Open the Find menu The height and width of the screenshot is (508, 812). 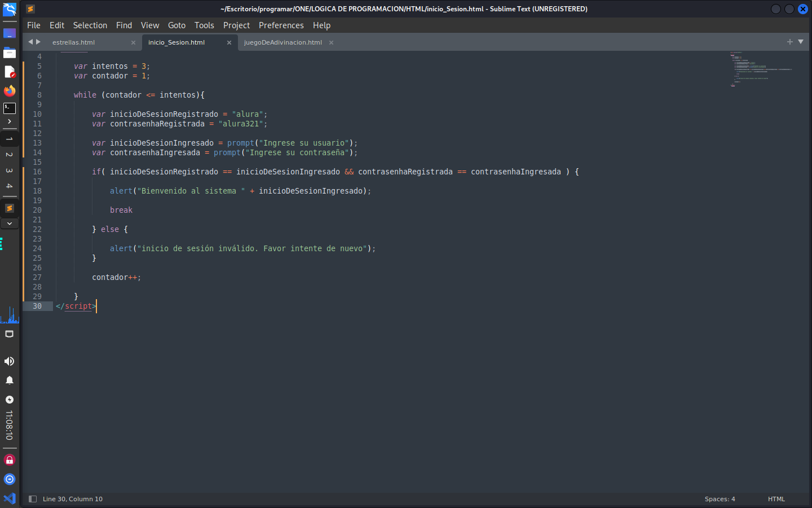pyautogui.click(x=124, y=25)
